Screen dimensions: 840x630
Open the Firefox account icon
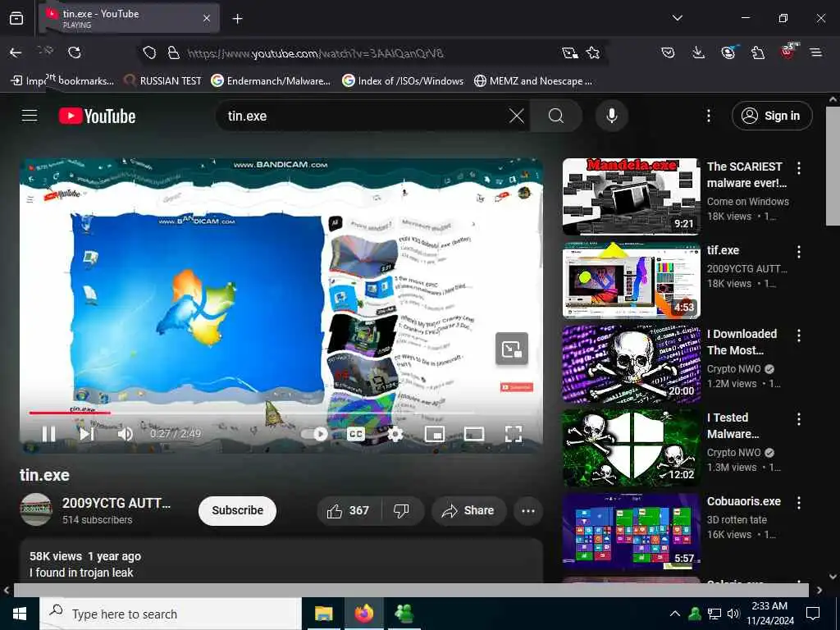728,52
